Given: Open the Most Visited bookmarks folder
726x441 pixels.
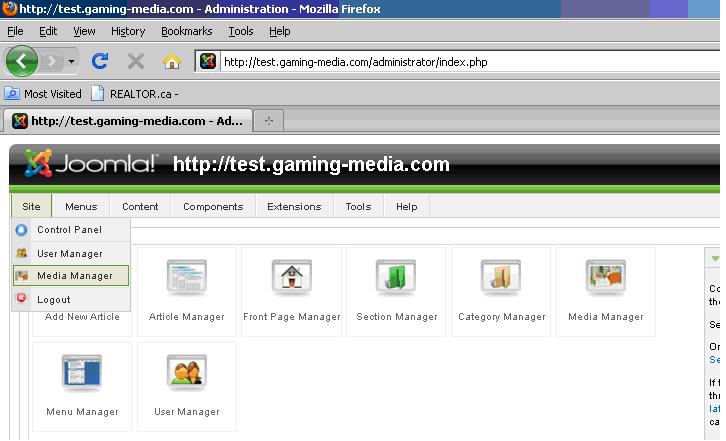Looking at the screenshot, I should click(x=43, y=94).
